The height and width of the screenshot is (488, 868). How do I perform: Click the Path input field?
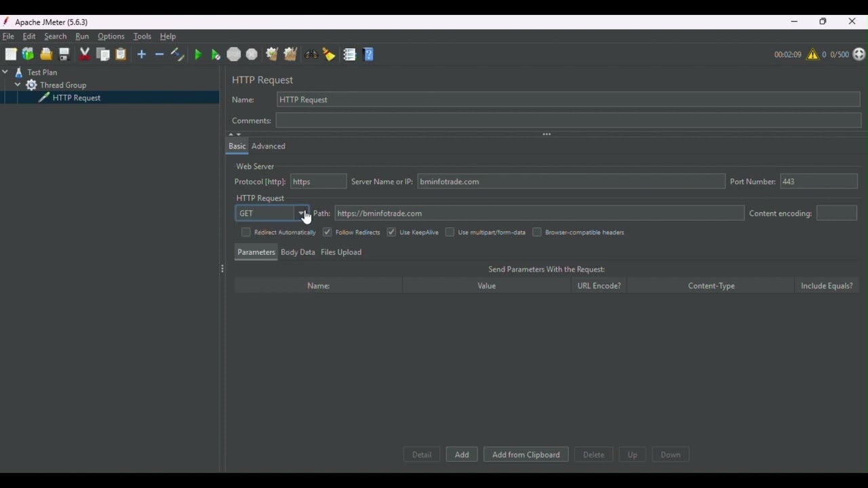539,213
